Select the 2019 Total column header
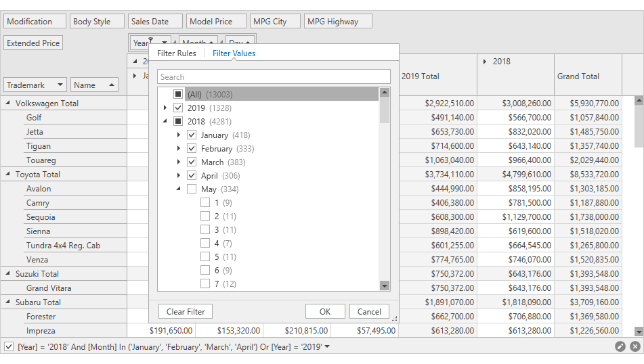This screenshot has height=364, width=644. (x=438, y=76)
